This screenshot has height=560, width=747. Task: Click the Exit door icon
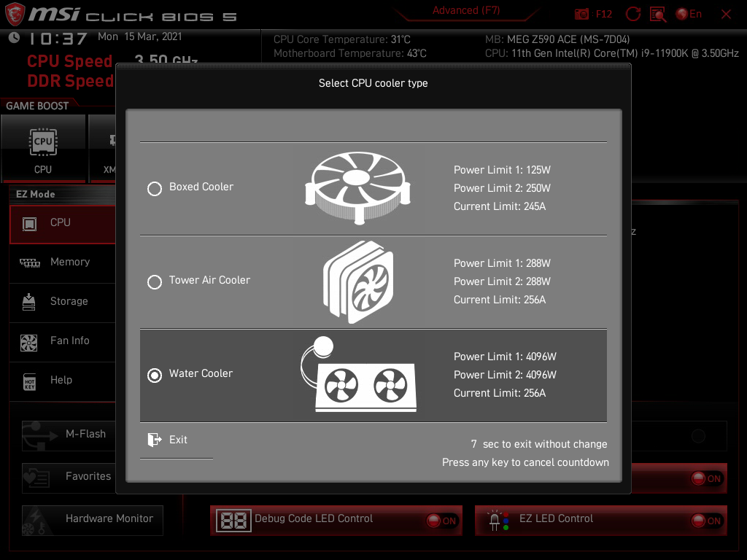click(155, 440)
